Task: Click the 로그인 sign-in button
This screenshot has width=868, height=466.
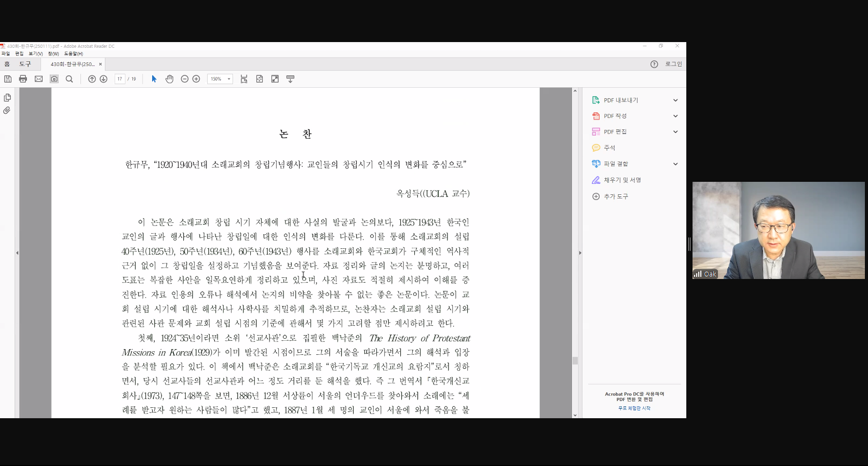Action: 673,64
